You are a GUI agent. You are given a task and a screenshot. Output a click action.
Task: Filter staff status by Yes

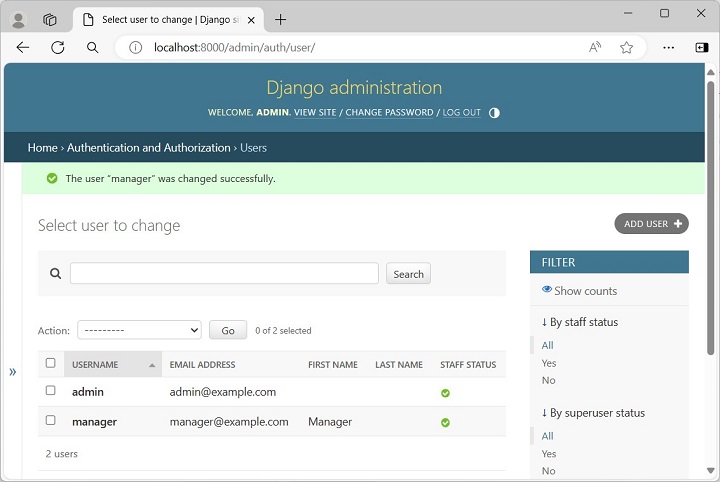coord(549,363)
